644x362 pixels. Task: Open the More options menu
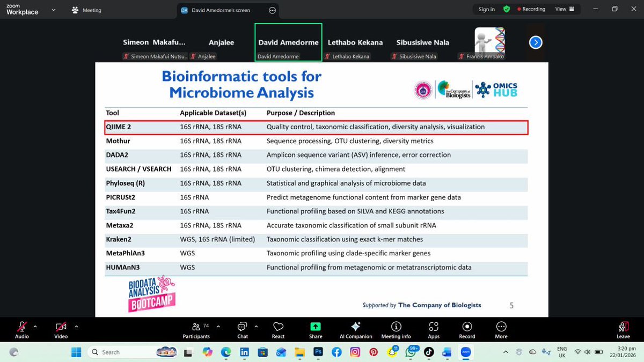pyautogui.click(x=501, y=330)
